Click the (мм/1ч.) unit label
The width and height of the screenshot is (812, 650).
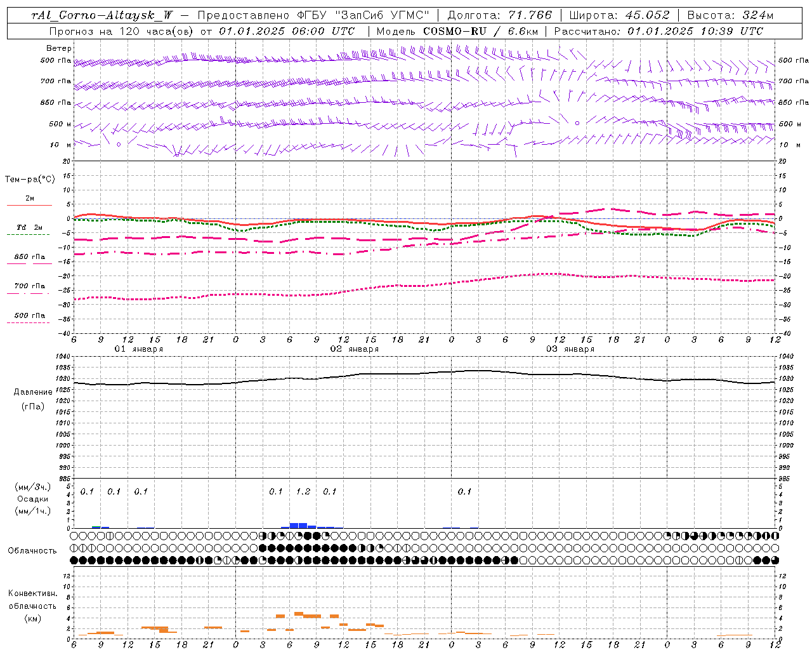[x=33, y=511]
